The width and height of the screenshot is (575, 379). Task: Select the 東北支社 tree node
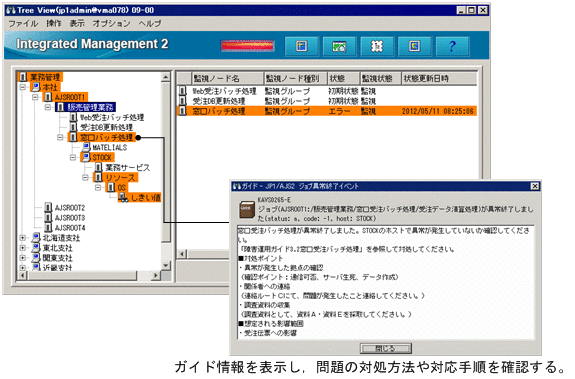point(57,248)
